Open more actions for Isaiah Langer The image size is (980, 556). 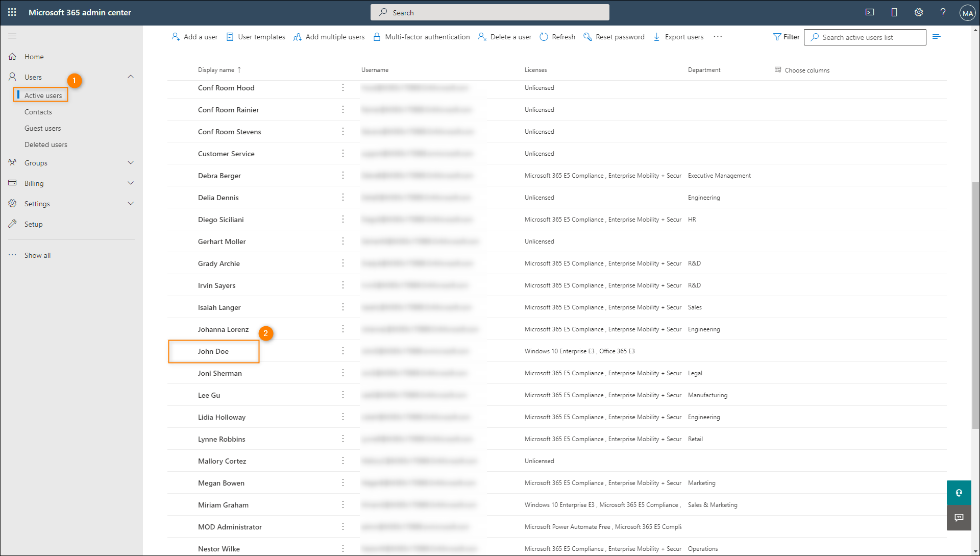click(x=343, y=307)
